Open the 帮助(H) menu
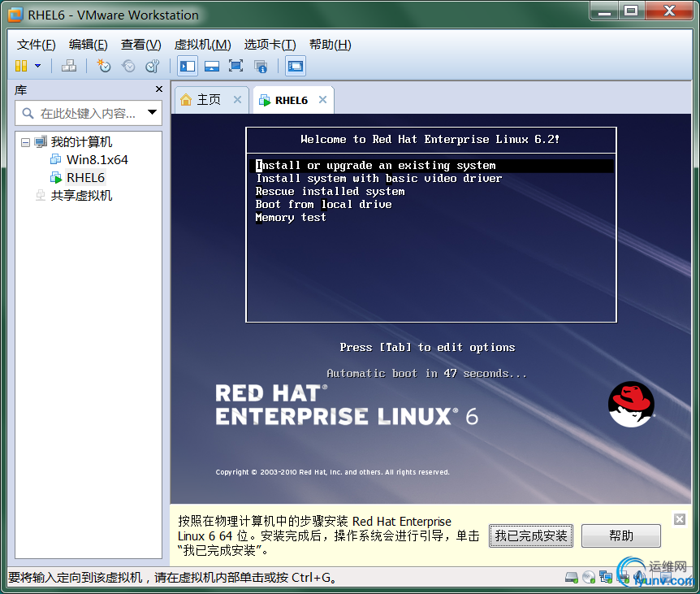 (x=331, y=45)
